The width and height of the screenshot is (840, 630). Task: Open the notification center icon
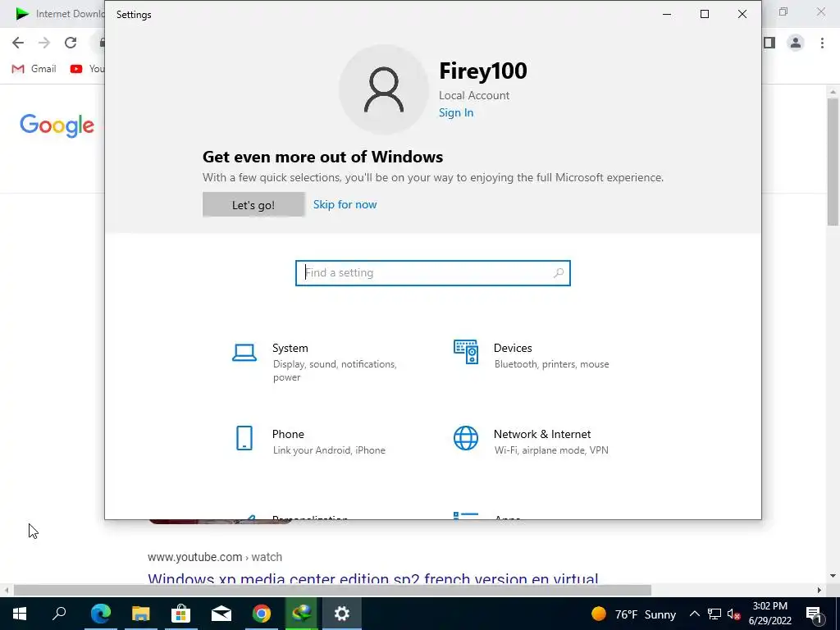point(814,614)
